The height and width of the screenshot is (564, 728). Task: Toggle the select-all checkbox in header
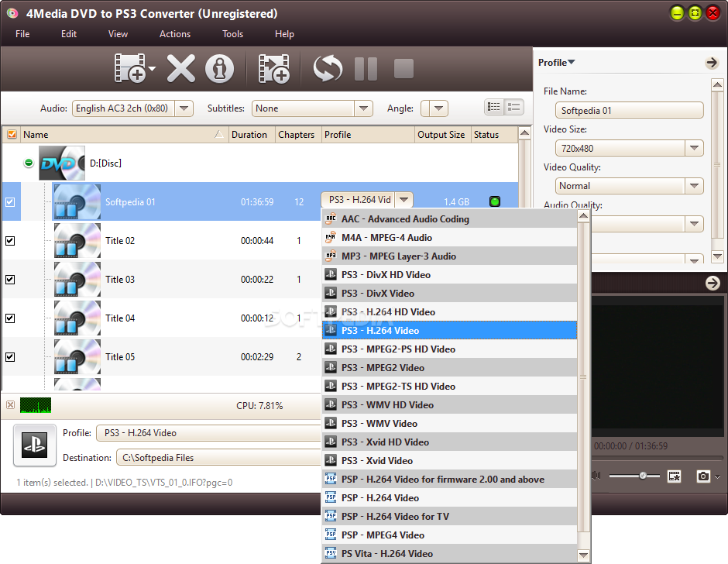(12, 134)
